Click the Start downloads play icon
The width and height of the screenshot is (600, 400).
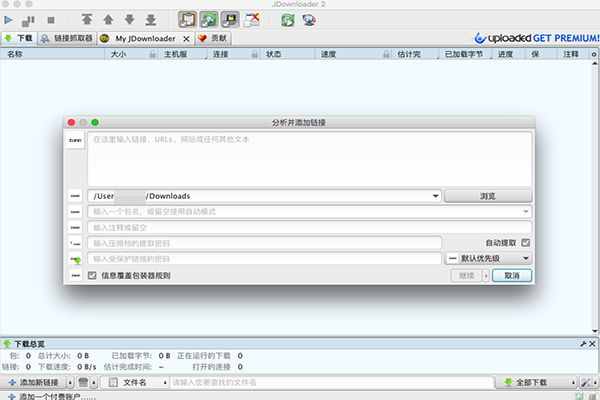pyautogui.click(x=9, y=19)
